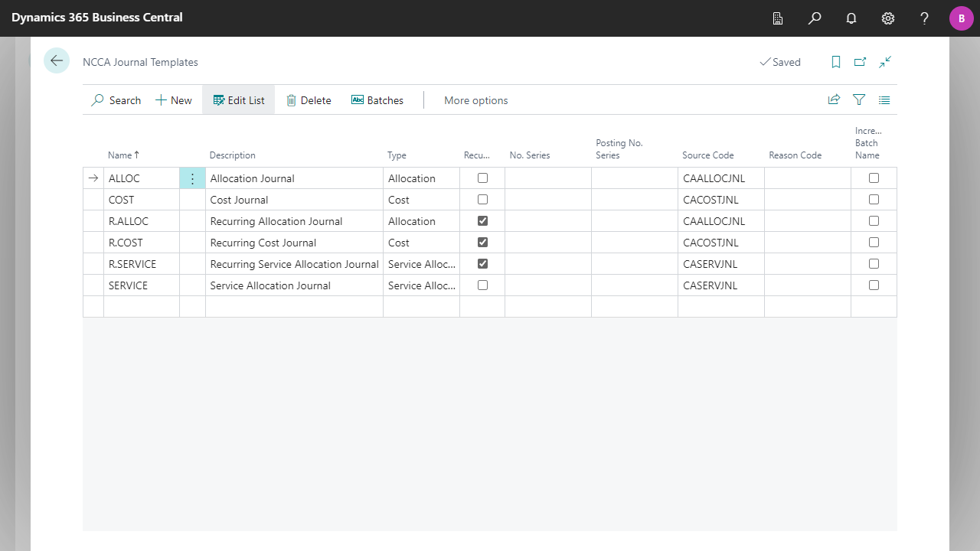980x551 pixels.
Task: Click the back arrow button
Action: tap(57, 61)
